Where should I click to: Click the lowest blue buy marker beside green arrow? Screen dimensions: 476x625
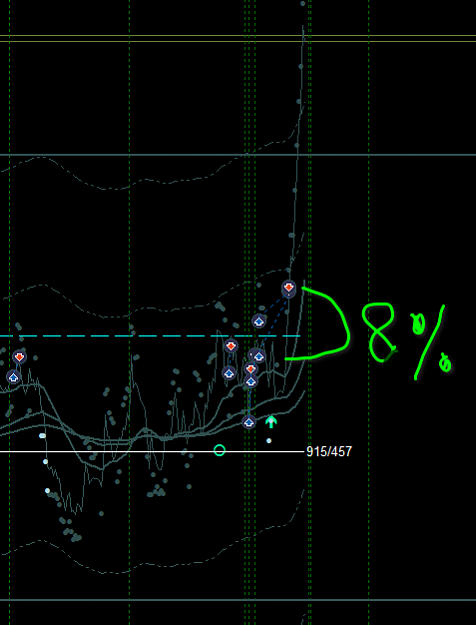point(249,421)
